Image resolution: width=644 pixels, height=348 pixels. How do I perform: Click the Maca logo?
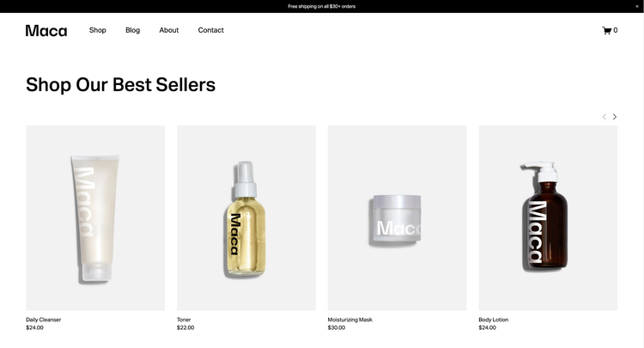[46, 31]
